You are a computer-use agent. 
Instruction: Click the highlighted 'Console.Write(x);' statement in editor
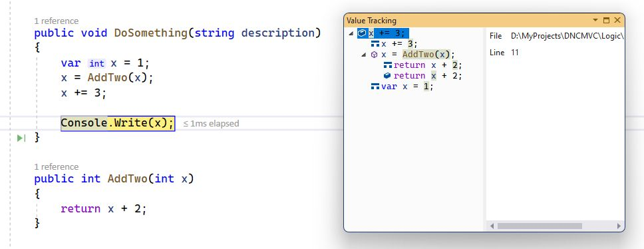pos(118,123)
